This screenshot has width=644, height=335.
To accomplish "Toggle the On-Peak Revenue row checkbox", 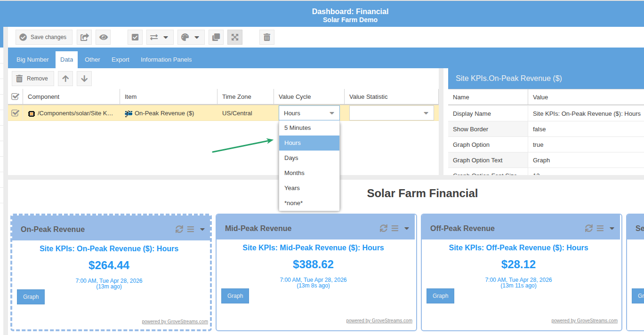I will pos(16,113).
